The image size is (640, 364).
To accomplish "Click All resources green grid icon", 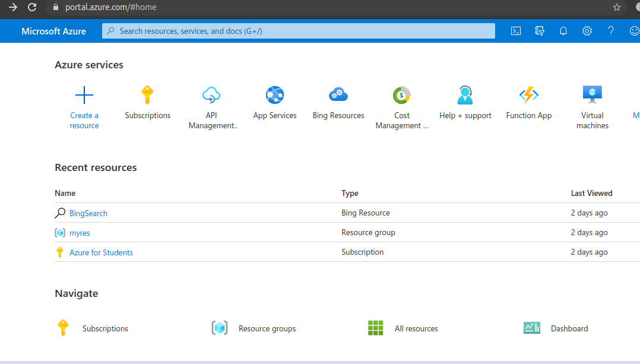I will [x=375, y=328].
